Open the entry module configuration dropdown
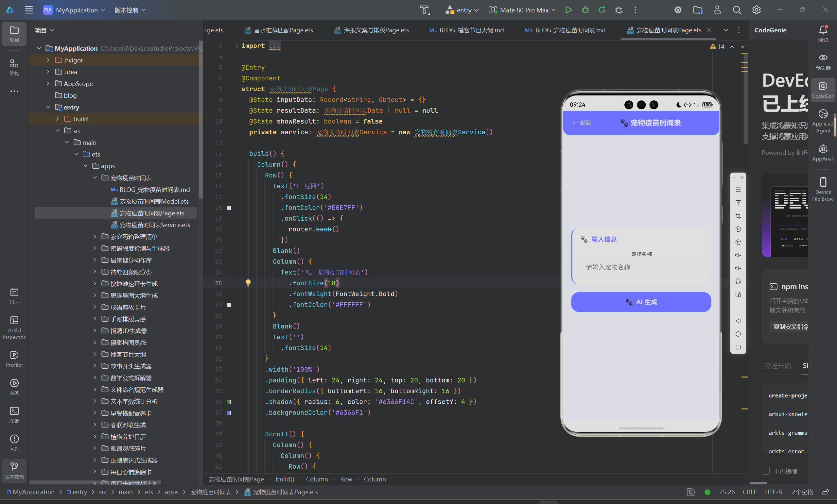 tap(462, 10)
